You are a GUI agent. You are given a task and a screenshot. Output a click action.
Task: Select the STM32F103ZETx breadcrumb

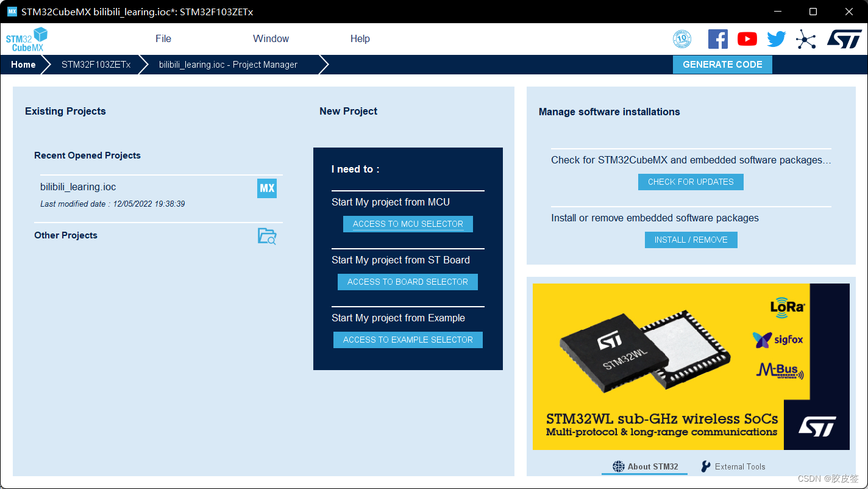tap(96, 65)
